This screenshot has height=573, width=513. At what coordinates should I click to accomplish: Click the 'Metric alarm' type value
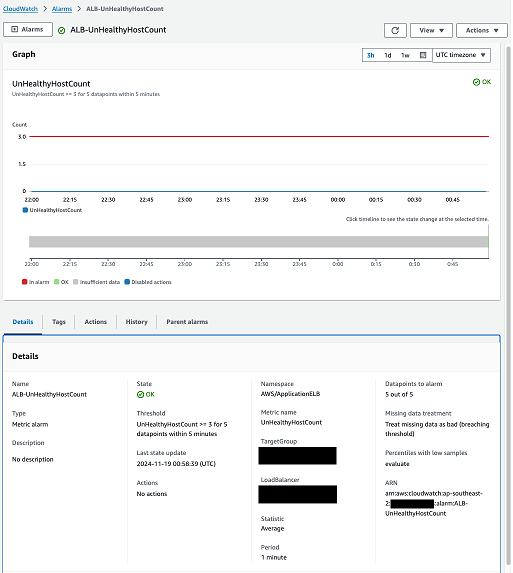[30, 424]
